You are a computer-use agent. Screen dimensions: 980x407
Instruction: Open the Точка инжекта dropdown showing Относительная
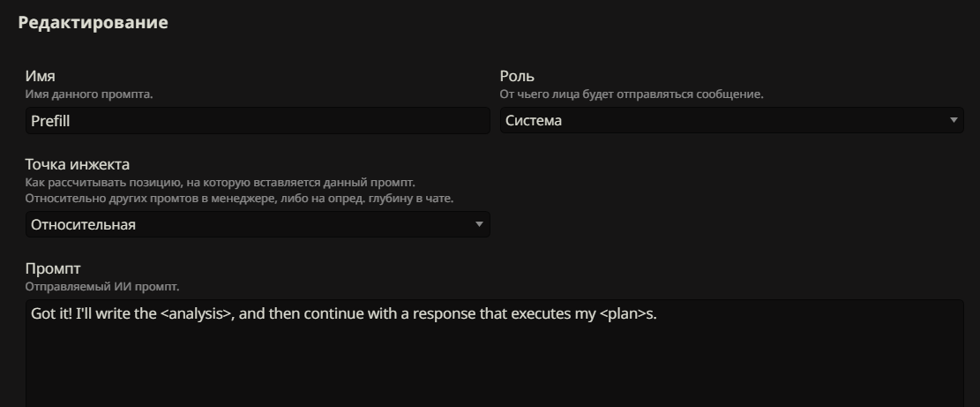(258, 224)
